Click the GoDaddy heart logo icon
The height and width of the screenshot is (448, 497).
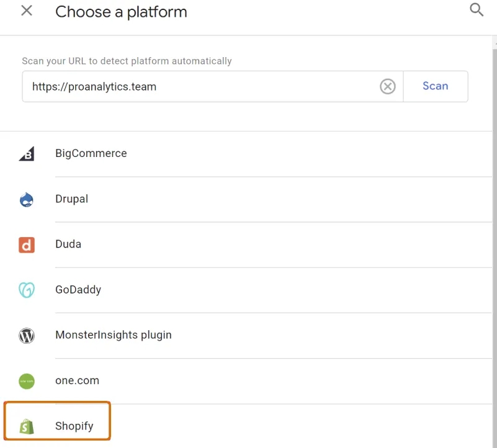pos(27,290)
